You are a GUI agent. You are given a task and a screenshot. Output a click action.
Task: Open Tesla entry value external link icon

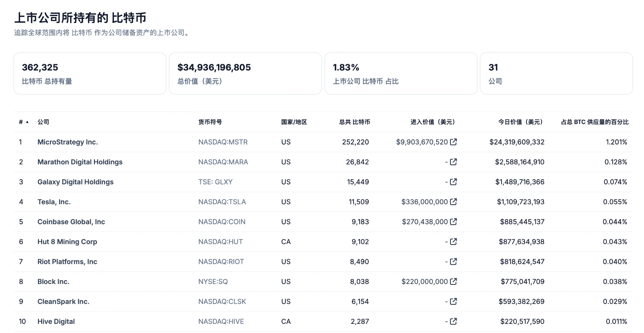point(453,202)
